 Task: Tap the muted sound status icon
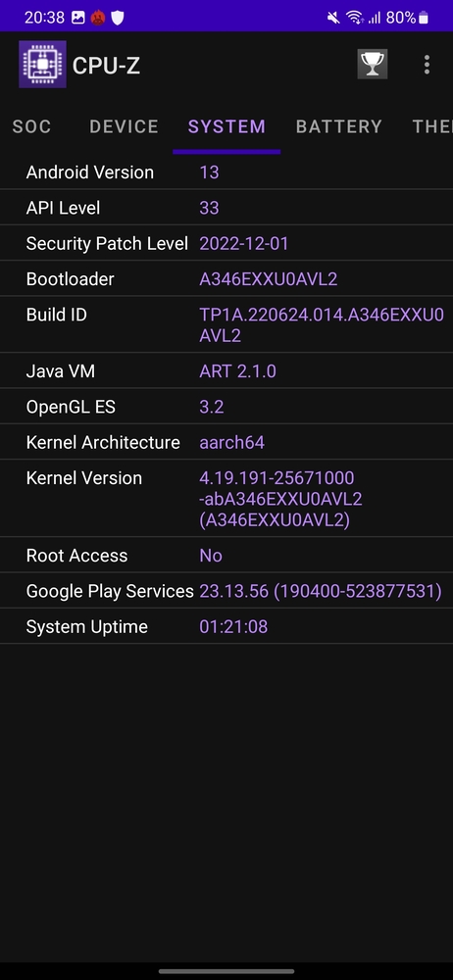tap(333, 18)
